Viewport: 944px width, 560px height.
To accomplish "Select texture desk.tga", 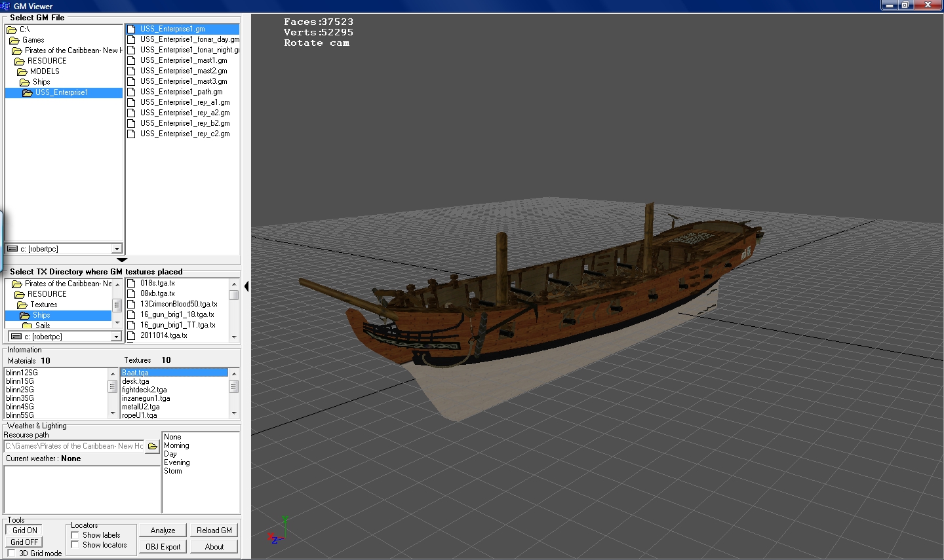I will click(x=136, y=381).
